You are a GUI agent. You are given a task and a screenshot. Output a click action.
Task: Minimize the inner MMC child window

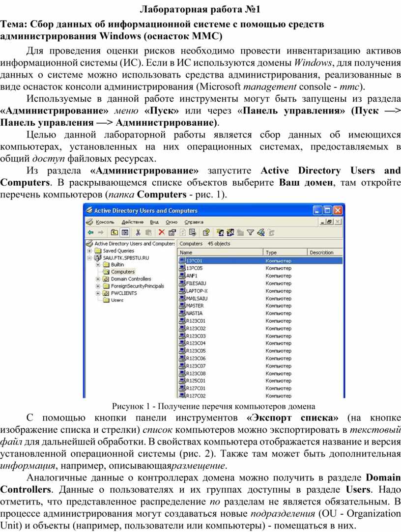pos(323,222)
